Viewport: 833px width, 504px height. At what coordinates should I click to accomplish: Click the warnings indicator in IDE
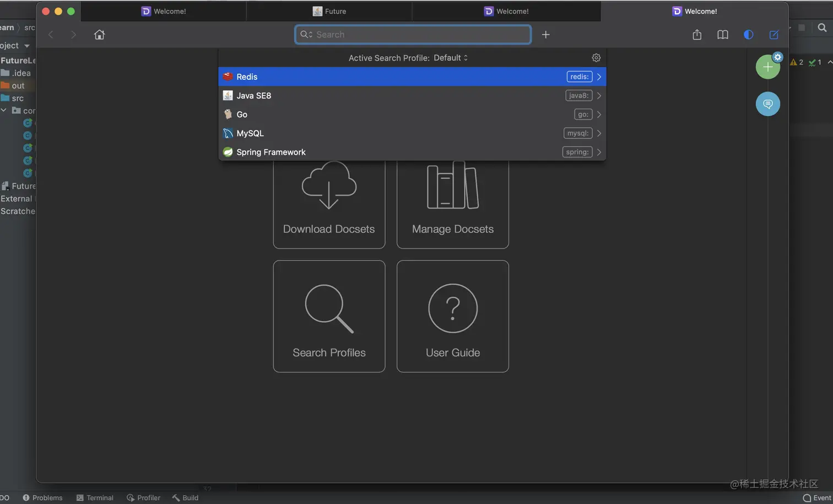tap(797, 62)
